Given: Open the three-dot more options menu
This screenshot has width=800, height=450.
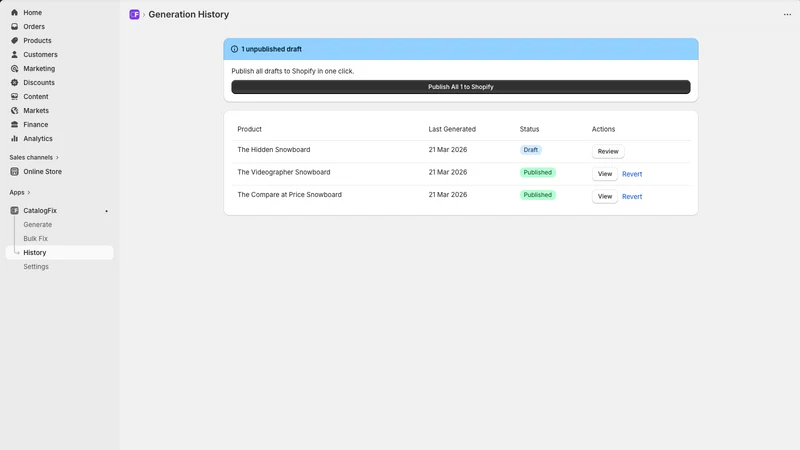Looking at the screenshot, I should (787, 14).
